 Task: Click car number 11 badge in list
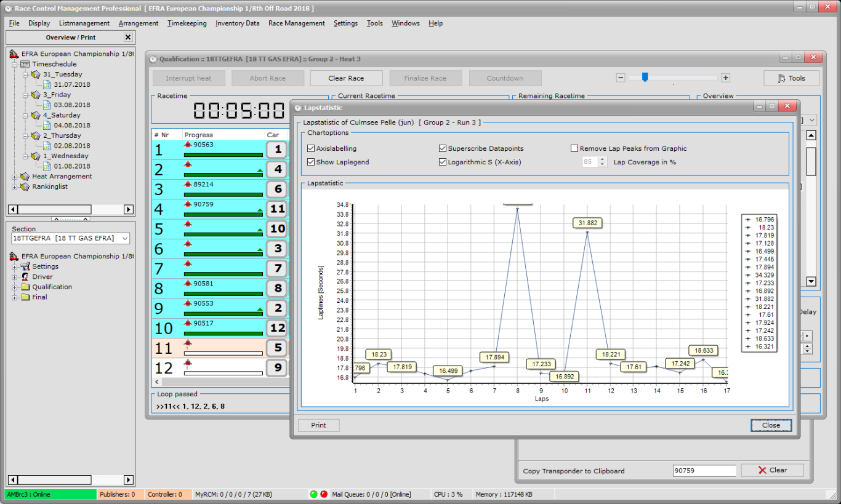pyautogui.click(x=277, y=209)
